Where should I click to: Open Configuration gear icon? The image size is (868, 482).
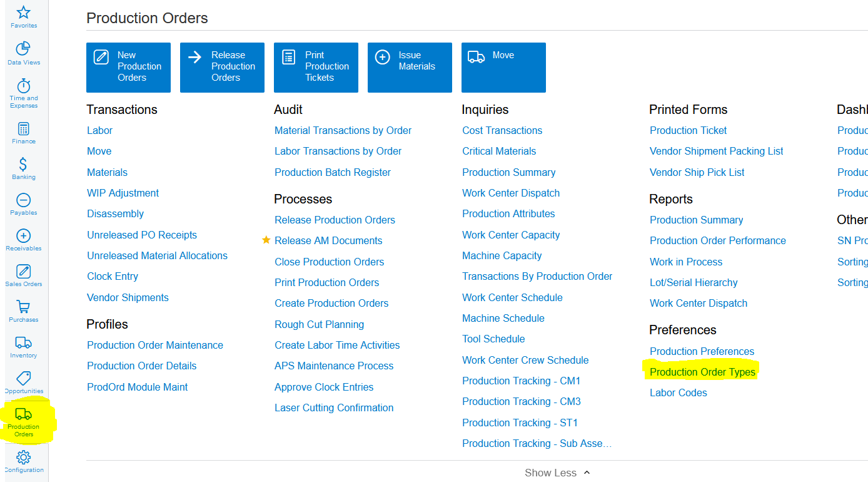(x=23, y=457)
